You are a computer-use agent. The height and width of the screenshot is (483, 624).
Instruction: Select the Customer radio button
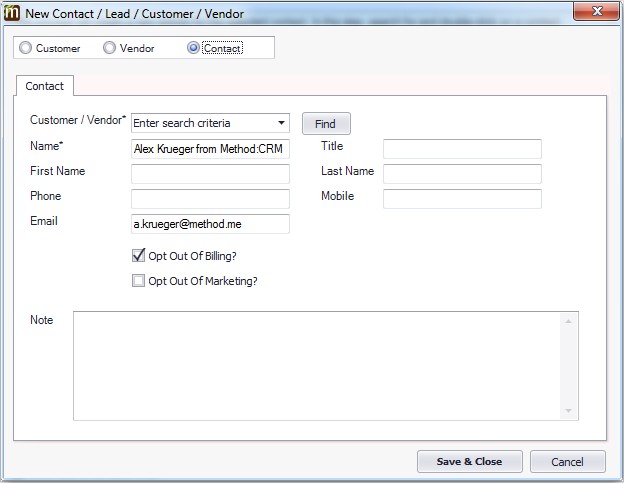point(25,48)
